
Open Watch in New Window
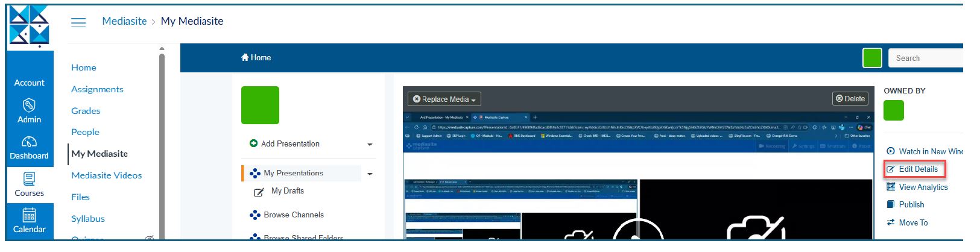tap(930, 151)
